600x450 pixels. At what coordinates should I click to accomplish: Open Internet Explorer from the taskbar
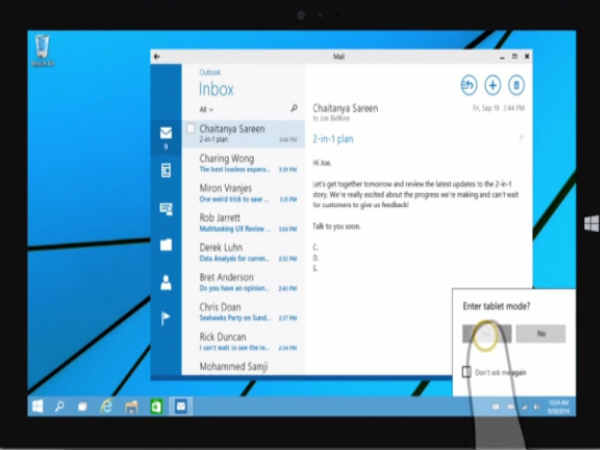107,407
